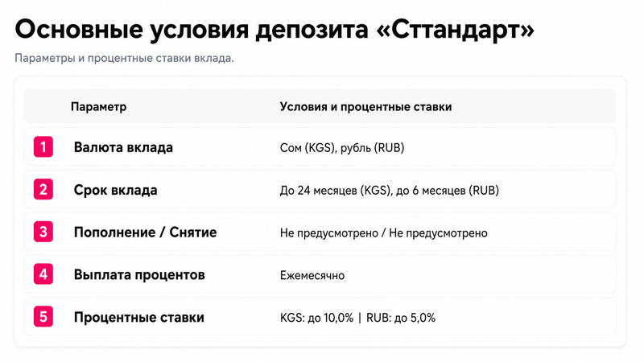Select the Пополнение / Снятие row label

coord(145,232)
